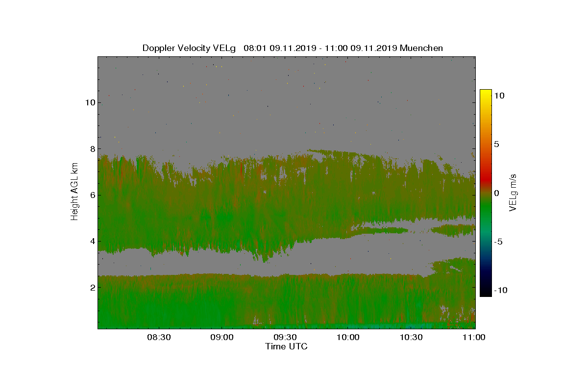Click the colorbar value '0'
This screenshot has height=392, width=588.
point(496,193)
